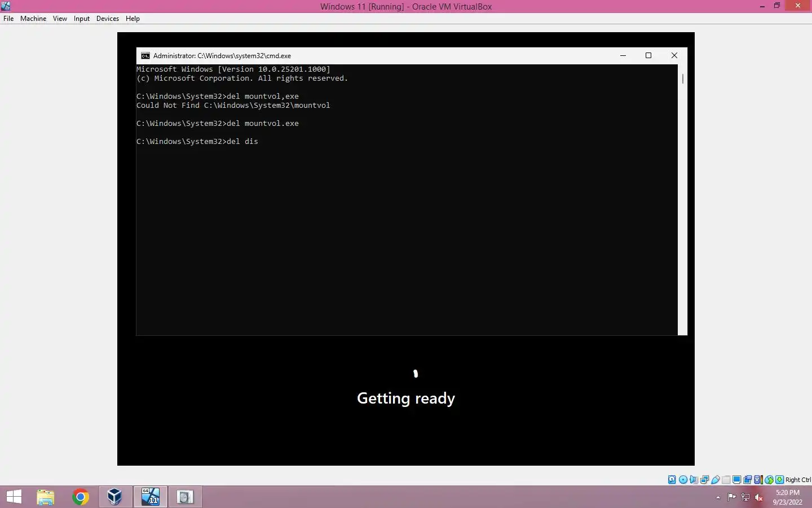Click the shared folders status icon
Viewport: 812px width, 508px height.
pos(726,480)
